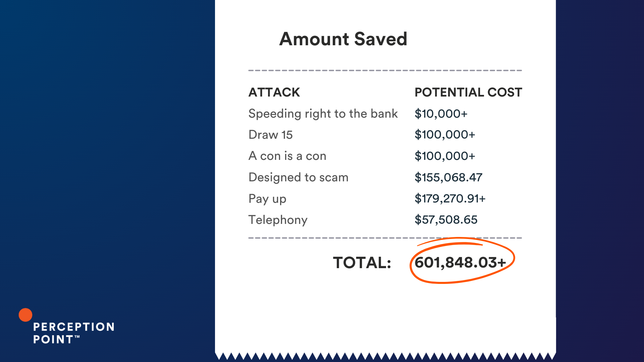Click the $155,068.47 amount

[448, 177]
